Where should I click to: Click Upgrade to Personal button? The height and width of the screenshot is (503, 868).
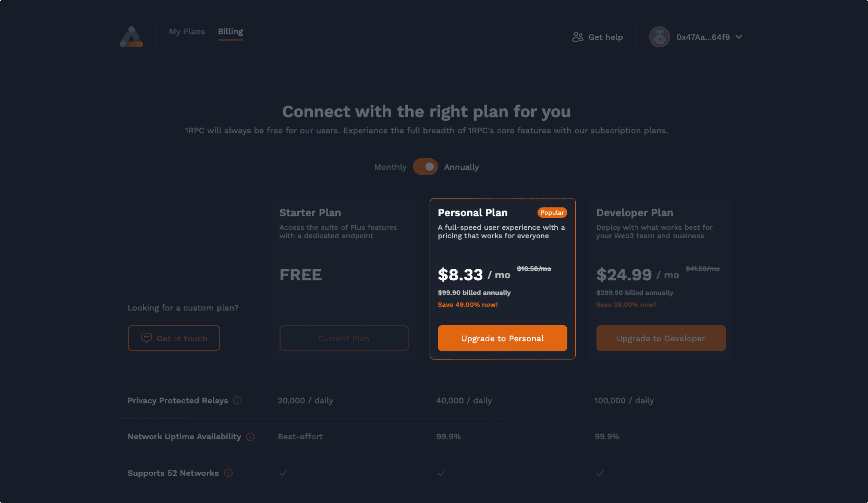click(x=502, y=338)
